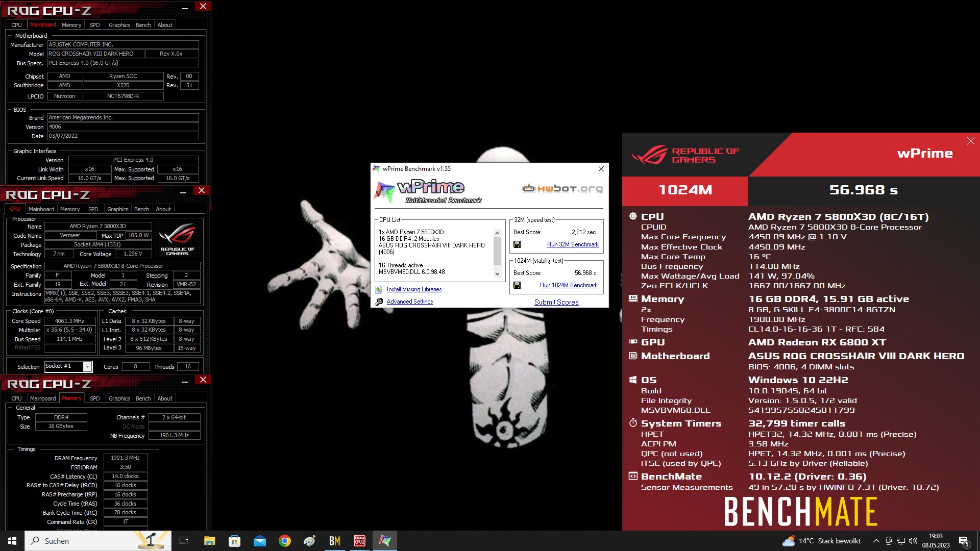
Task: Click the wrench icon beside Advanced Settings
Action: click(x=379, y=302)
